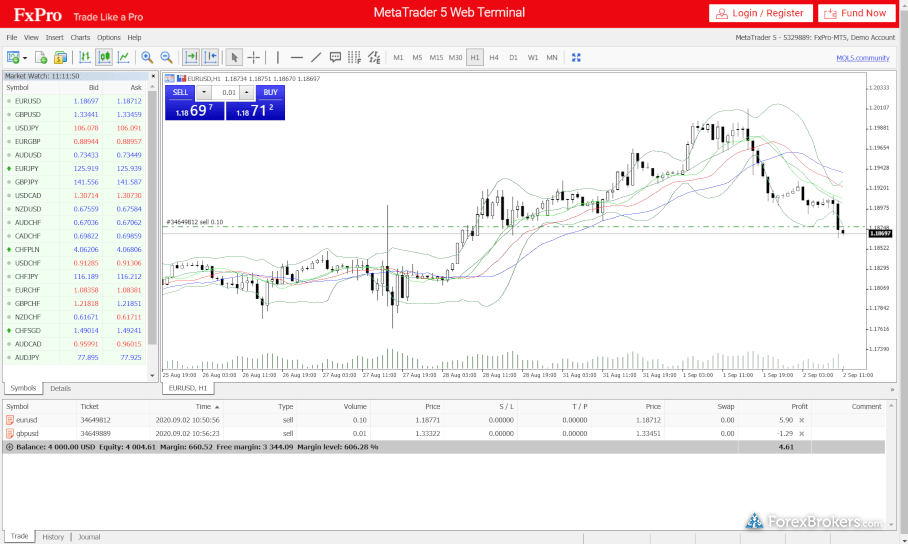The height and width of the screenshot is (544, 908).
Task: Click the SELL button on chart
Action: click(180, 93)
